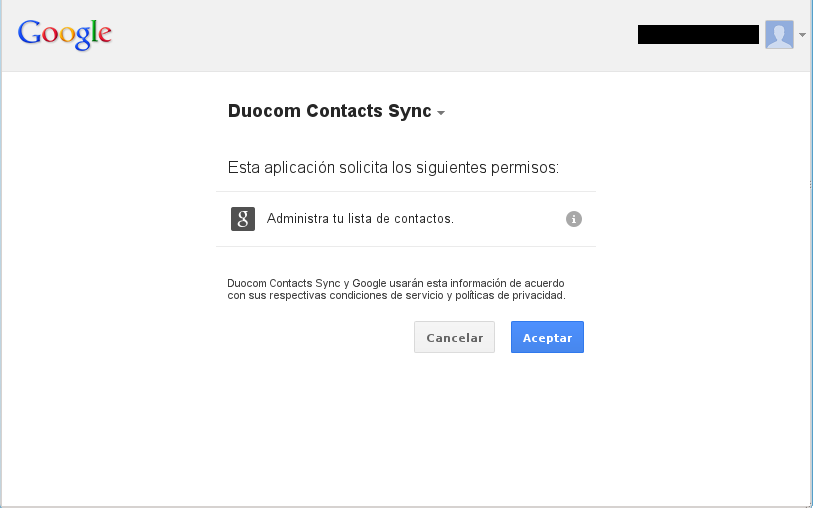Image resolution: width=813 pixels, height=508 pixels.
Task: Click the 'Esta aplicación solicita' heading
Action: pyautogui.click(x=393, y=167)
